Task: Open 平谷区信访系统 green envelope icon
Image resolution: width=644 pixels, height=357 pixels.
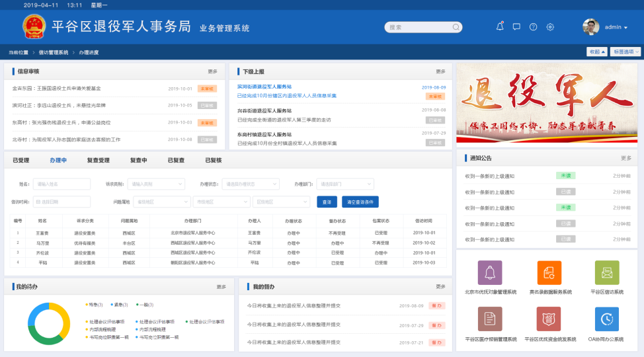Action: pyautogui.click(x=606, y=272)
